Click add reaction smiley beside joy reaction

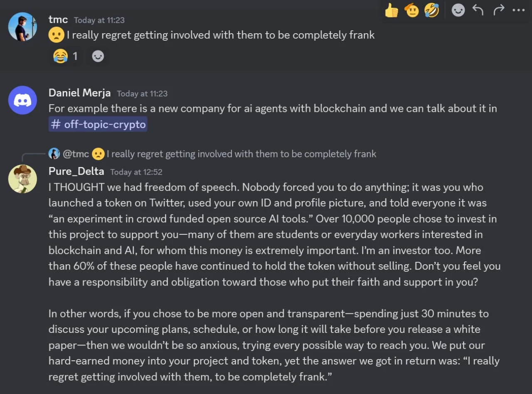(x=98, y=56)
